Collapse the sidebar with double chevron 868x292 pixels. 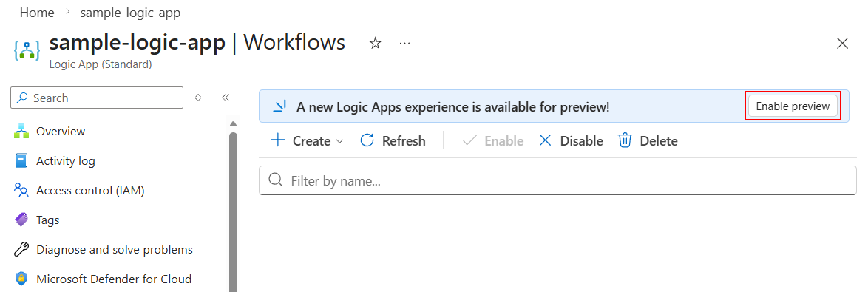pyautogui.click(x=226, y=98)
